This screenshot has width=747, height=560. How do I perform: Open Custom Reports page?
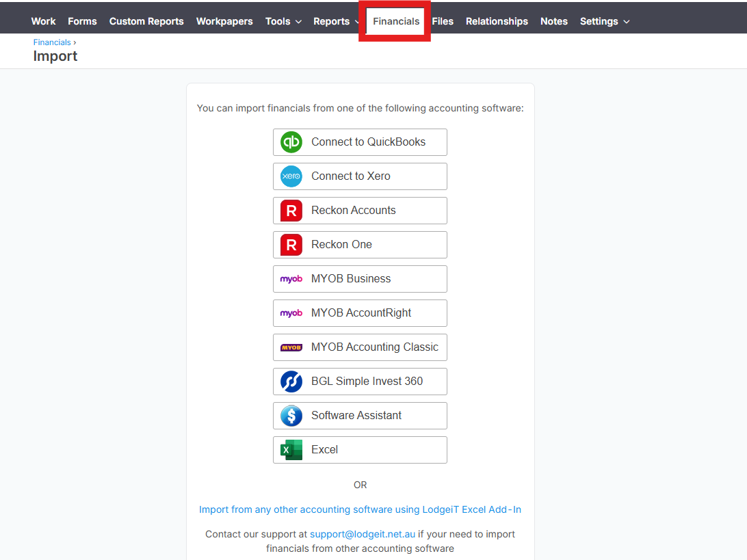pos(146,21)
